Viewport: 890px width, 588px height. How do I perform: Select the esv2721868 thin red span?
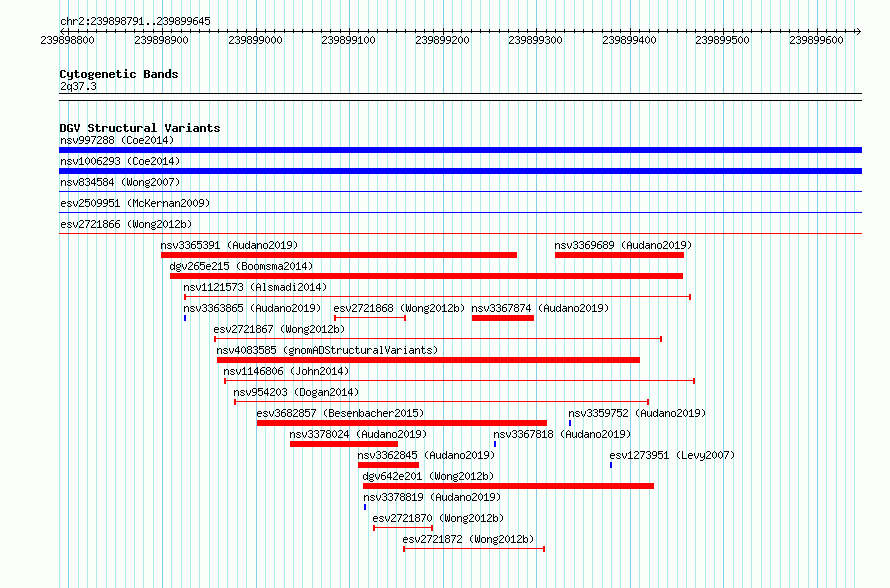(x=370, y=318)
